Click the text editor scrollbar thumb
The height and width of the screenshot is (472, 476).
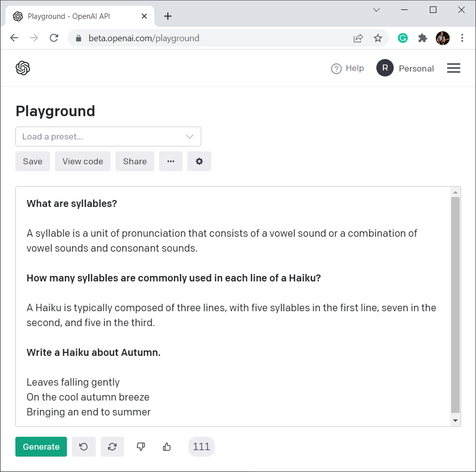point(455,305)
